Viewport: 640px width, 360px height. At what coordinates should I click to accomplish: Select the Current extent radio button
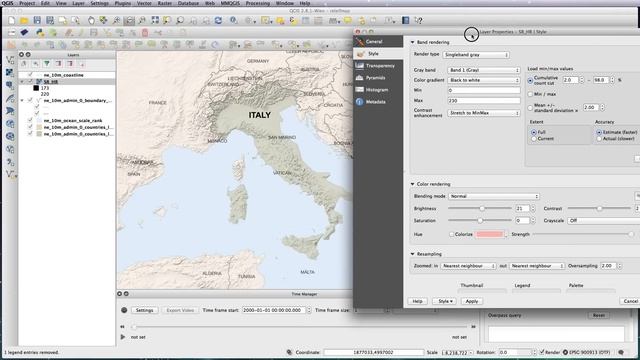pos(533,139)
